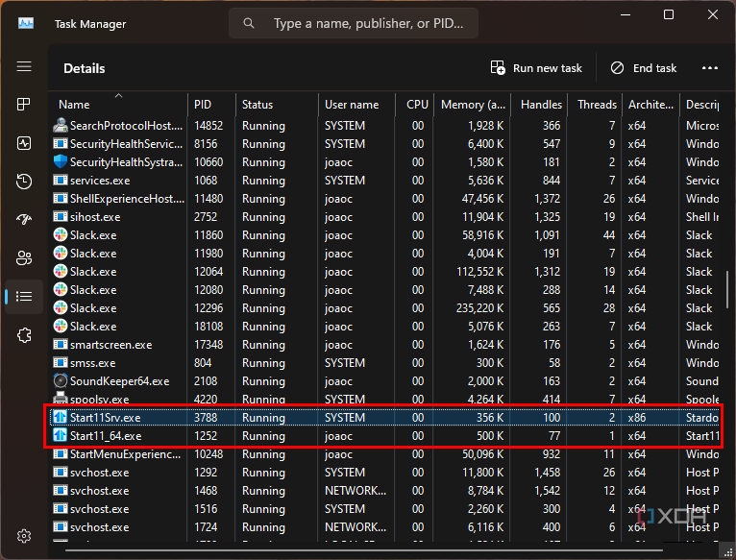The image size is (736, 560).
Task: Open the Performance page icon
Action: (24, 143)
